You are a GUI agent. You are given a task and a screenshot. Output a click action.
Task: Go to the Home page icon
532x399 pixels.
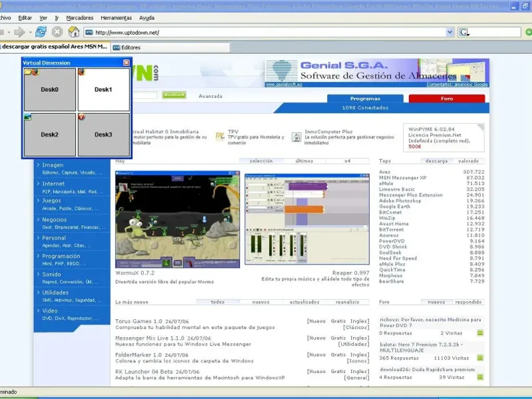click(74, 32)
